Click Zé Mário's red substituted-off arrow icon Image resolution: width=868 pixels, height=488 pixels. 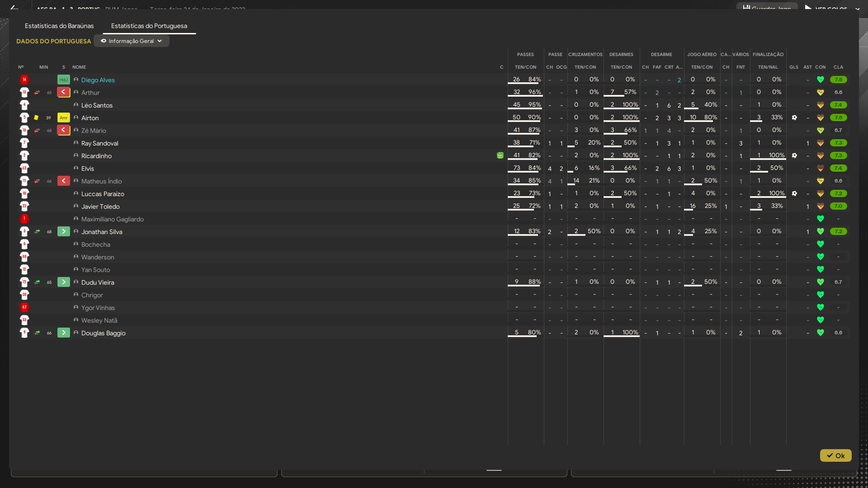tap(64, 130)
